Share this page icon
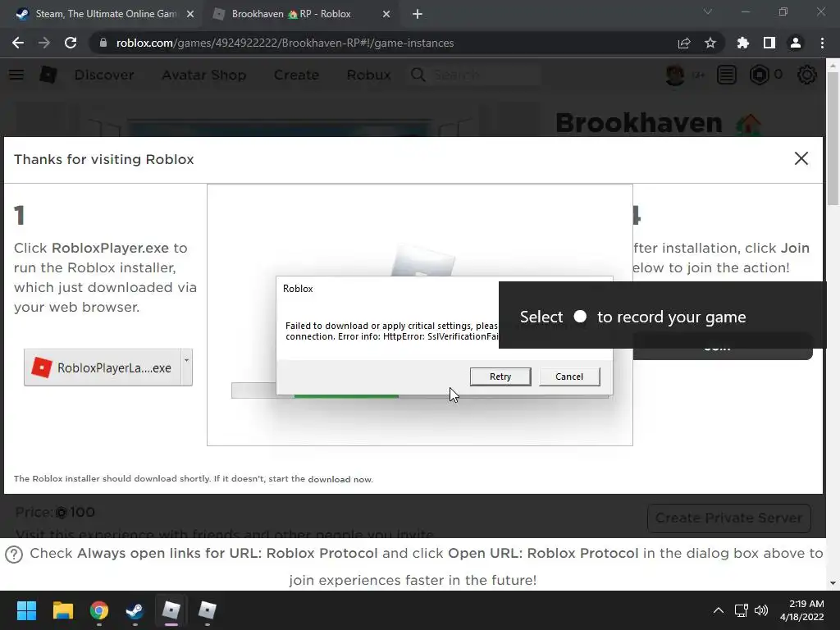 [684, 43]
